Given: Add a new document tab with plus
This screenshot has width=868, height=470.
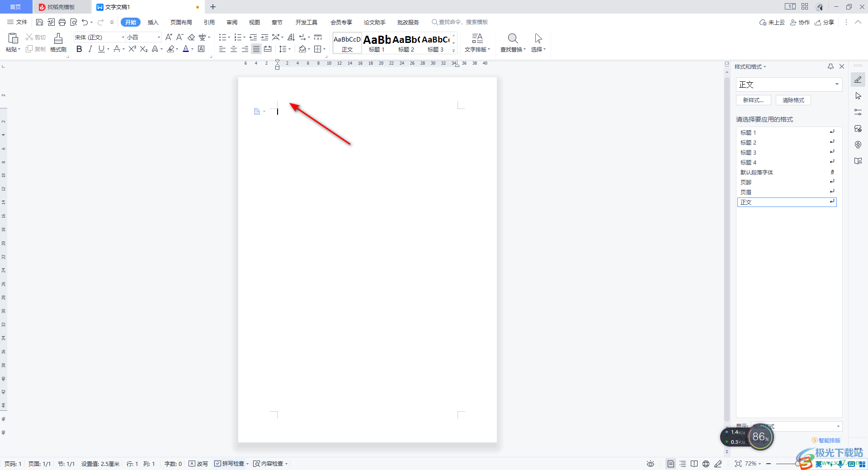Looking at the screenshot, I should tap(213, 7).
